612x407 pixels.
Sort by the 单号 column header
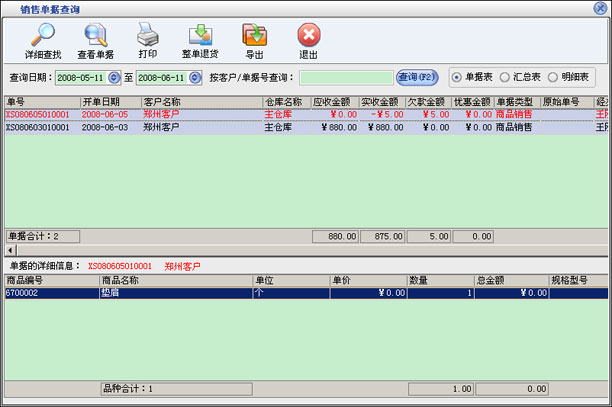pos(40,102)
